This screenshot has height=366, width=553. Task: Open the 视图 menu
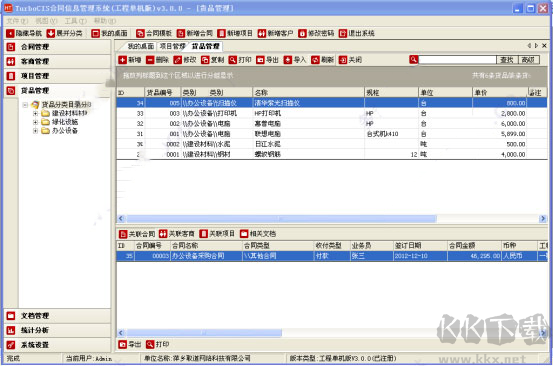(46, 21)
